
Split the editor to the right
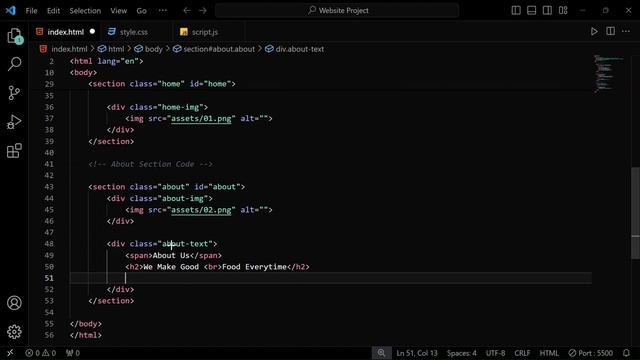coord(610,31)
